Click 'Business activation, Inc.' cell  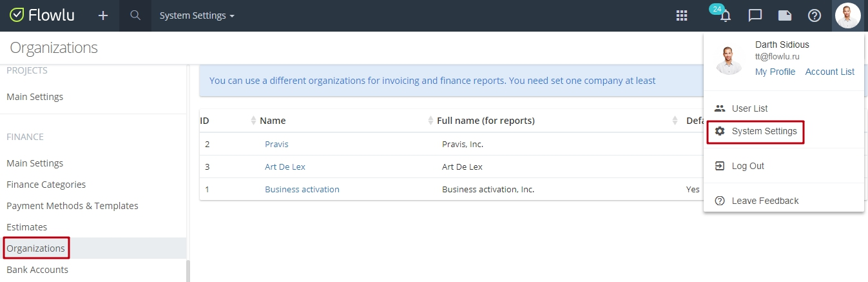[x=488, y=189]
